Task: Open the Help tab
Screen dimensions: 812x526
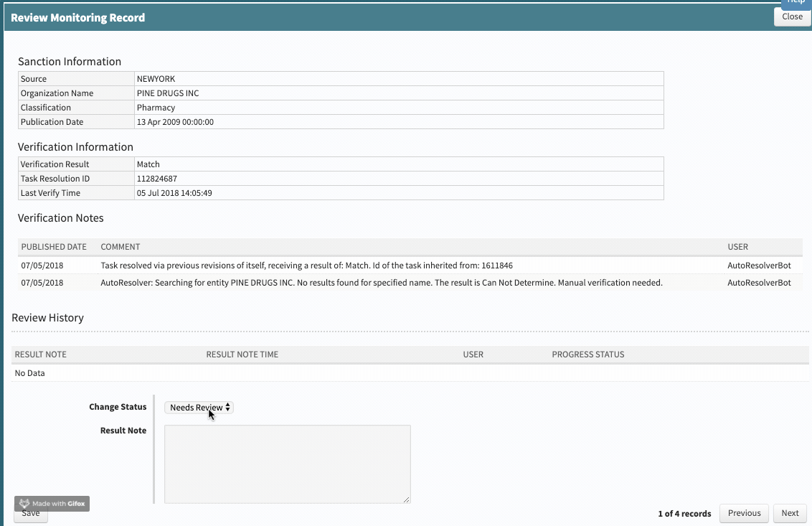Action: [x=796, y=3]
